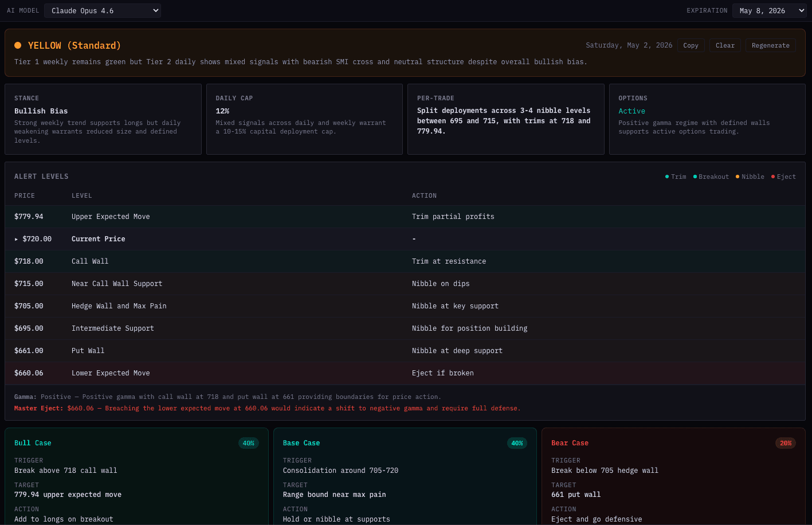
Task: Click the Trim partial profits action
Action: click(x=453, y=217)
